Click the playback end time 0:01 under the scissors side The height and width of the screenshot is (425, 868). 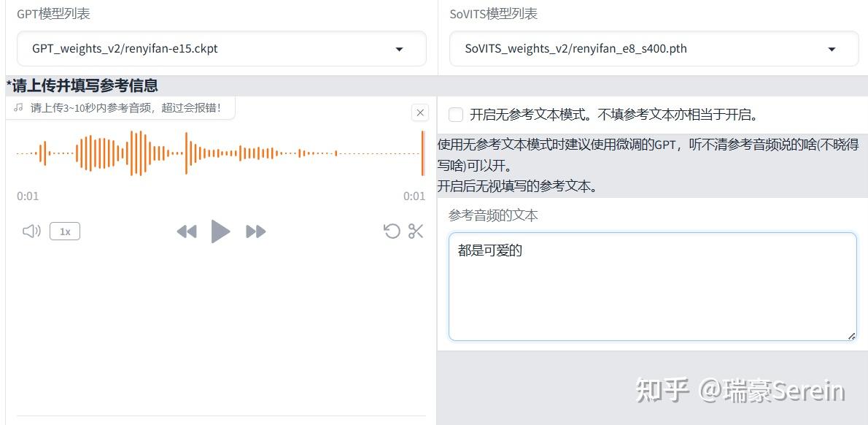[x=414, y=196]
